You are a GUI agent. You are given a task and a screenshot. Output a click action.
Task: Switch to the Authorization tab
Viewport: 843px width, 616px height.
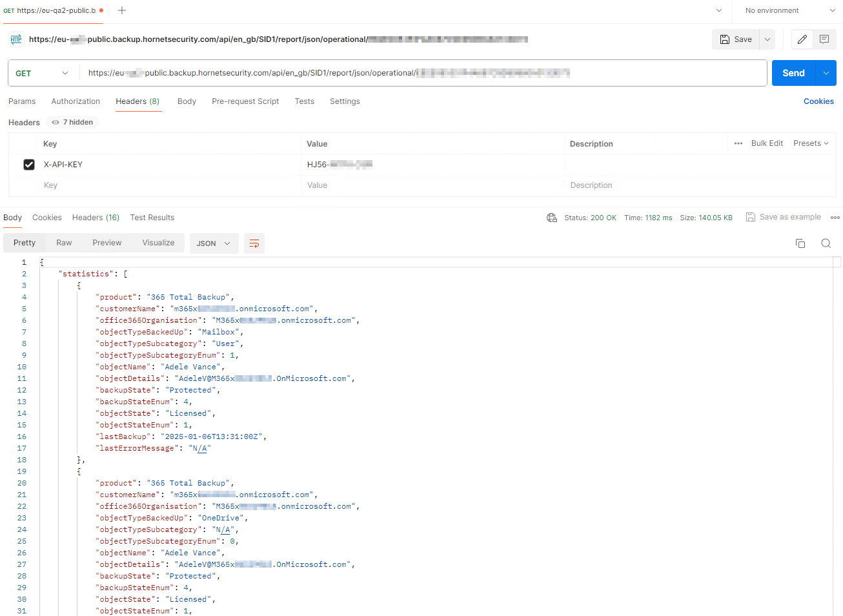coord(76,101)
